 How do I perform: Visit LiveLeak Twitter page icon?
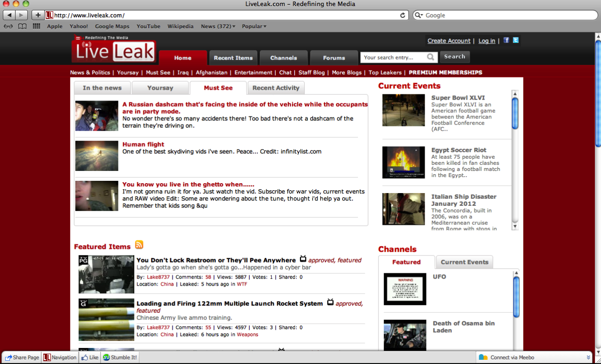coord(516,40)
